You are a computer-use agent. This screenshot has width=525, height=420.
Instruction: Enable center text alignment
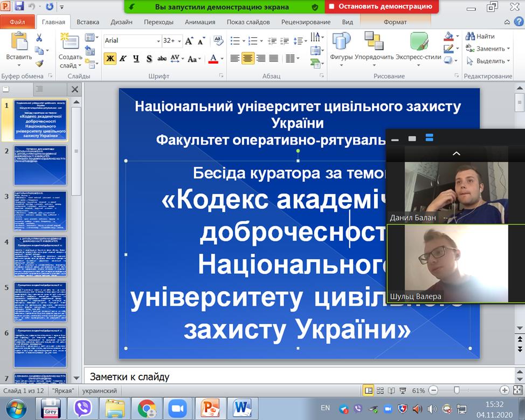tap(248, 59)
